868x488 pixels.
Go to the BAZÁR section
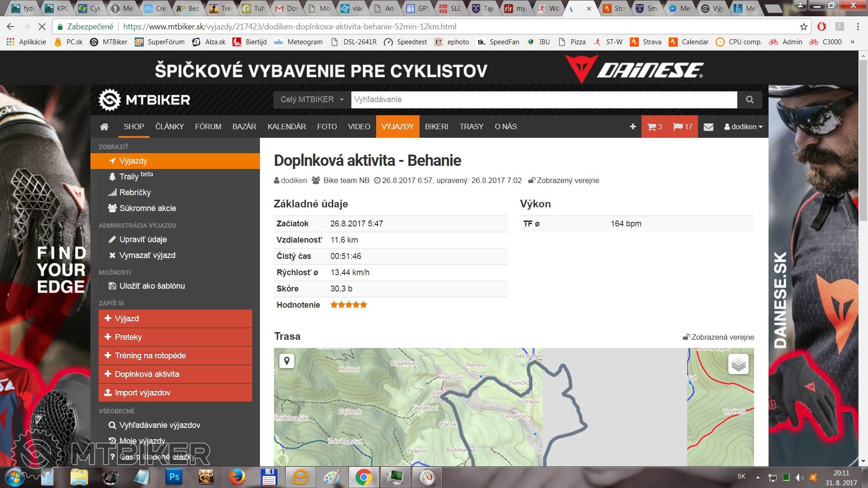click(244, 127)
